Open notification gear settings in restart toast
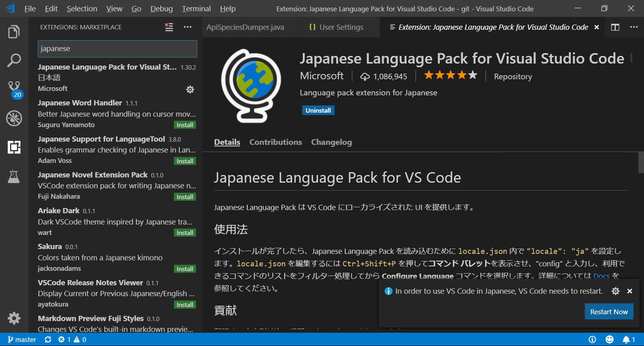 tap(615, 291)
